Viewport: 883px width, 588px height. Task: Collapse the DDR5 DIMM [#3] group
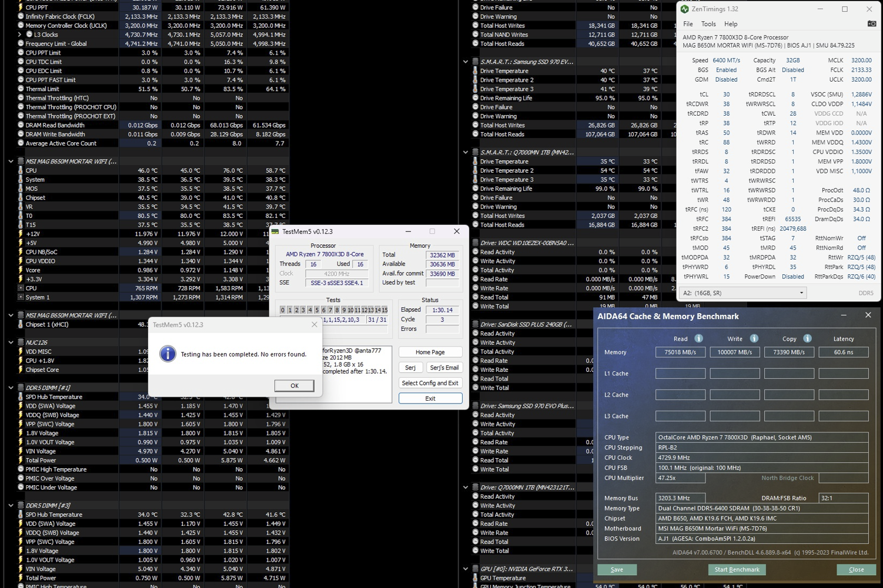click(x=11, y=505)
